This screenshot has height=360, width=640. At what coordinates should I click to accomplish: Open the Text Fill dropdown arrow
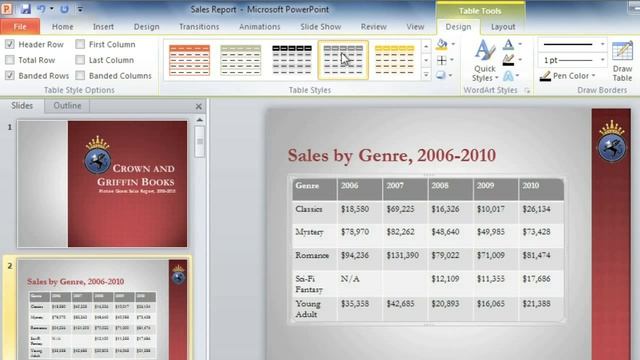(x=520, y=44)
